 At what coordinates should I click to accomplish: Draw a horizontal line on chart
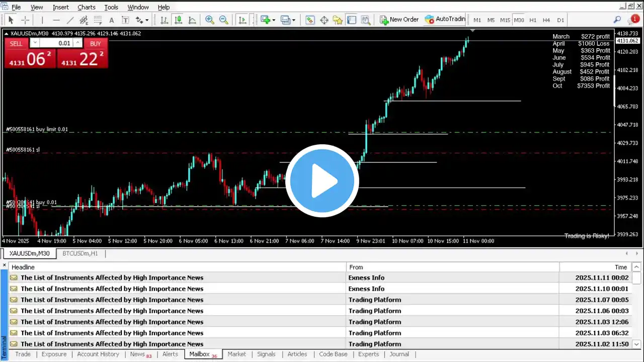pos(56,20)
